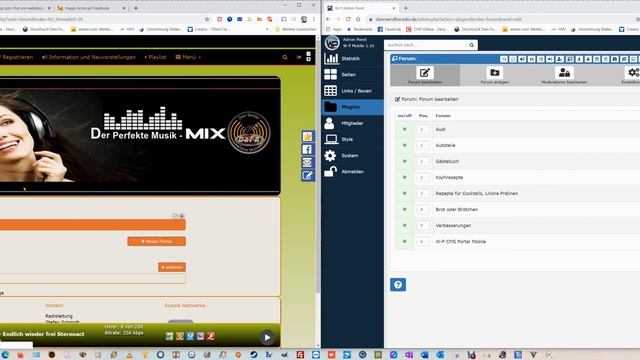Select Plugins in admin sidebar

click(x=352, y=107)
